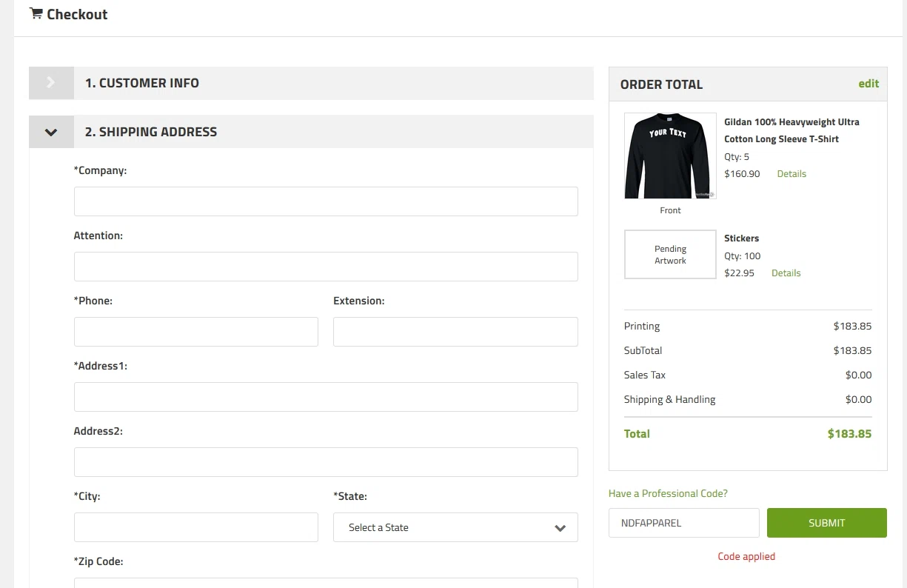Viewport: 907px width, 588px height.
Task: Click the Professional Code input field
Action: pos(683,523)
